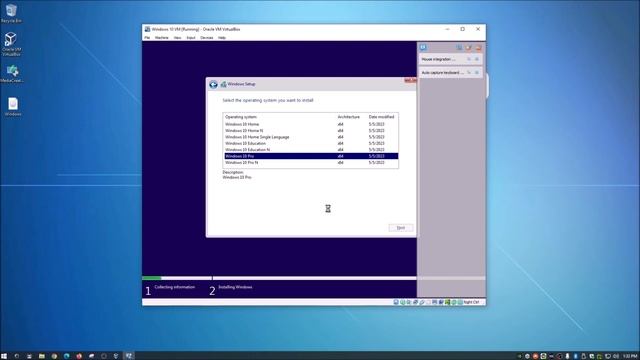
Task: Open the Windows file on the desktop
Action: click(x=13, y=107)
